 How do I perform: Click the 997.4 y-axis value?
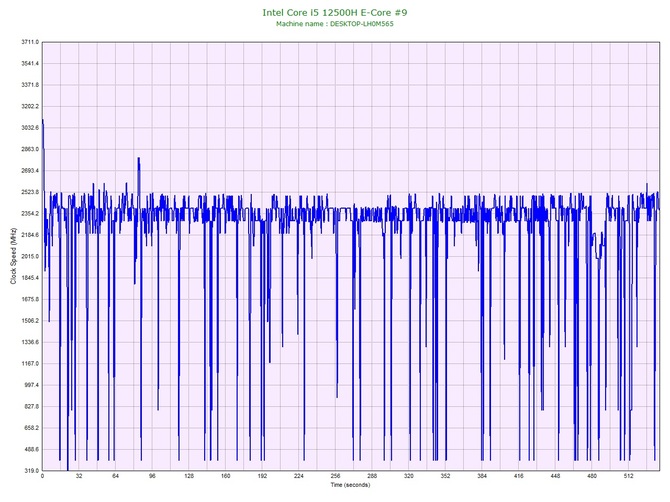click(31, 385)
